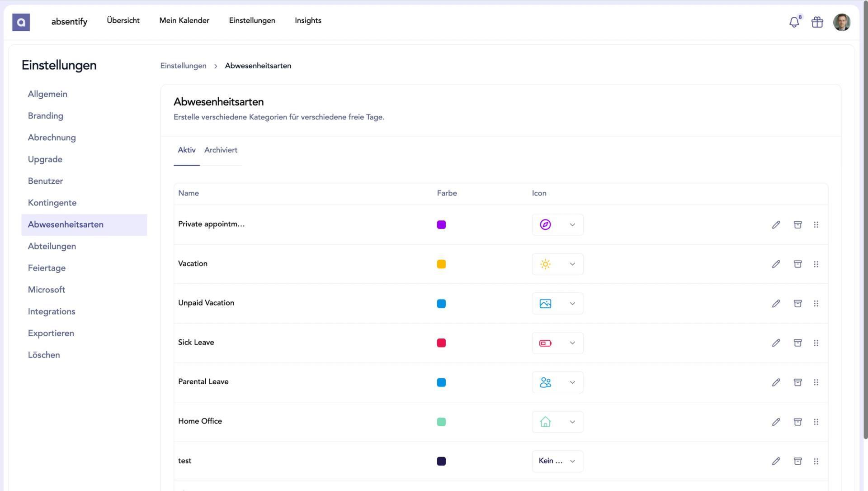This screenshot has width=868, height=491.
Task: Edit the Unpaid Vacation entry
Action: pos(776,304)
